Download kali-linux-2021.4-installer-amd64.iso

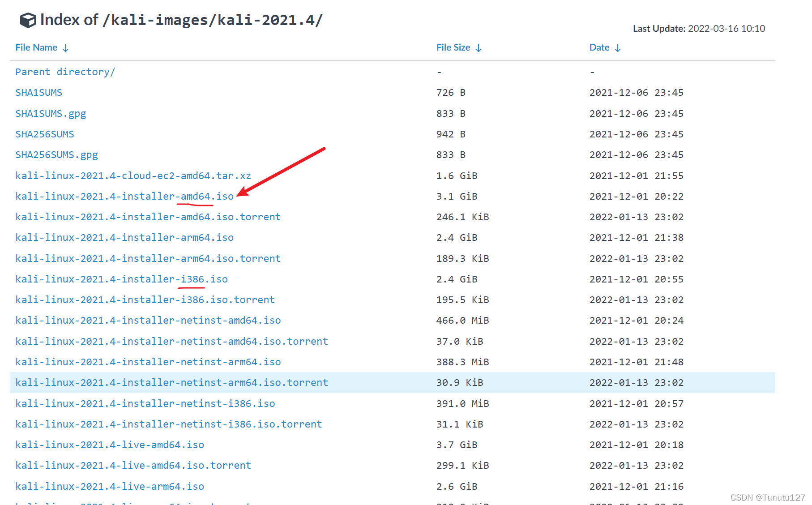click(124, 197)
